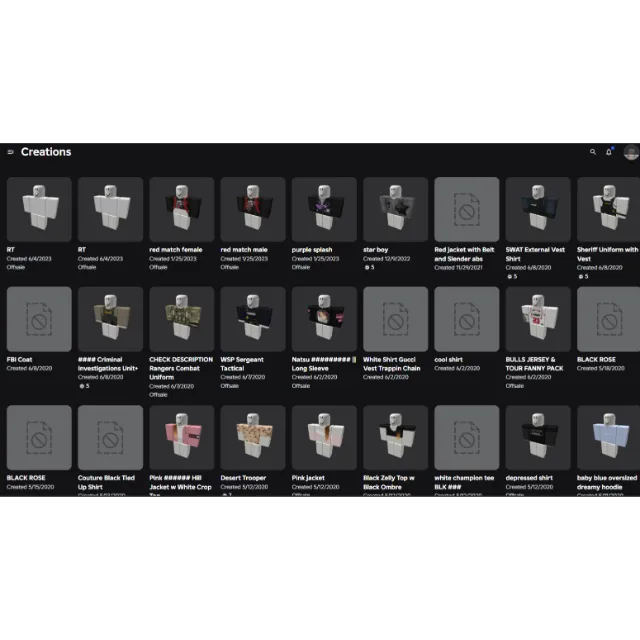
Task: Click the search magnifier icon
Action: tap(593, 152)
